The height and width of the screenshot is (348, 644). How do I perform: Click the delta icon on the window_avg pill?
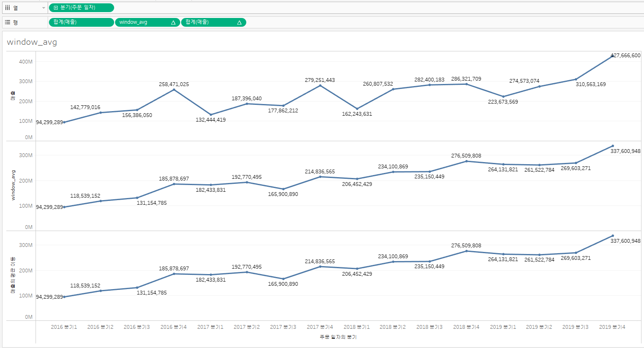click(x=173, y=23)
